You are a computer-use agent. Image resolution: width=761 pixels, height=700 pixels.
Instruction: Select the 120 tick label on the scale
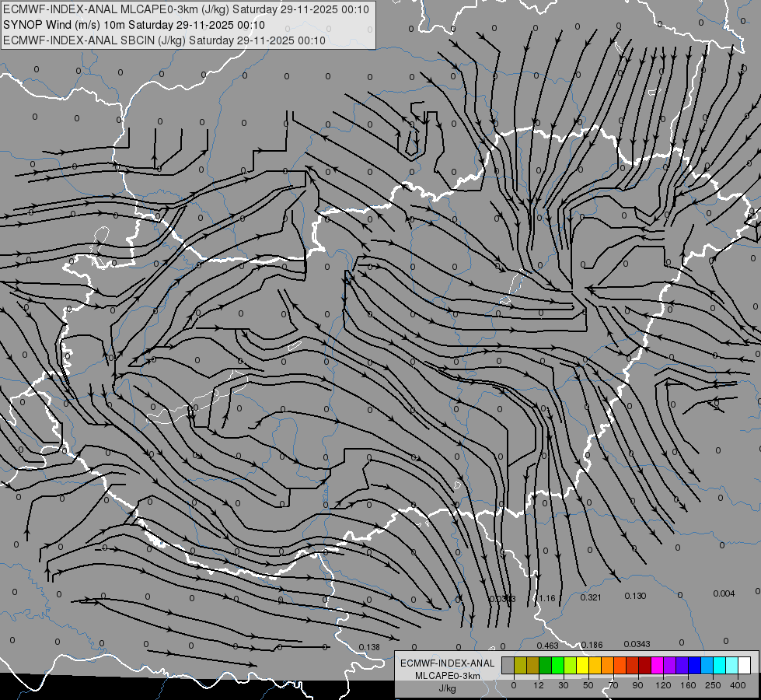coord(663,685)
